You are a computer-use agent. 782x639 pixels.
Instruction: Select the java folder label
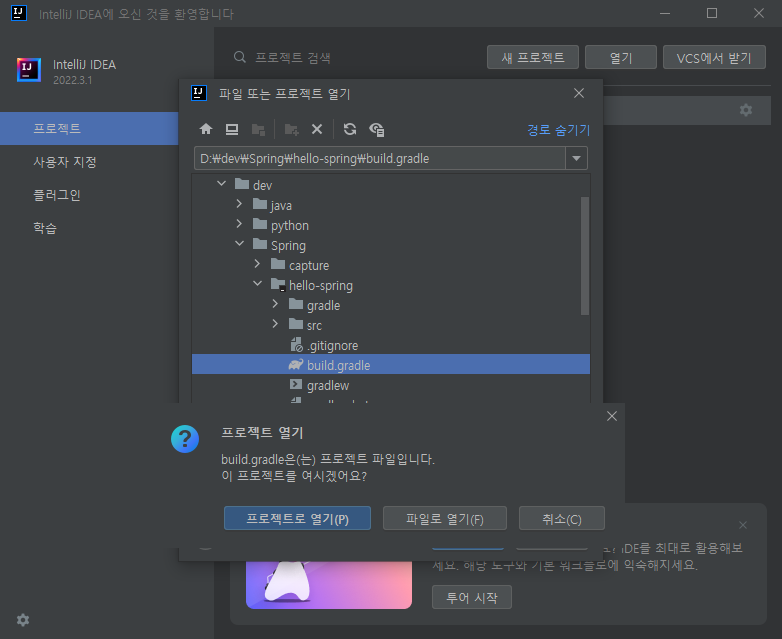pos(281,206)
